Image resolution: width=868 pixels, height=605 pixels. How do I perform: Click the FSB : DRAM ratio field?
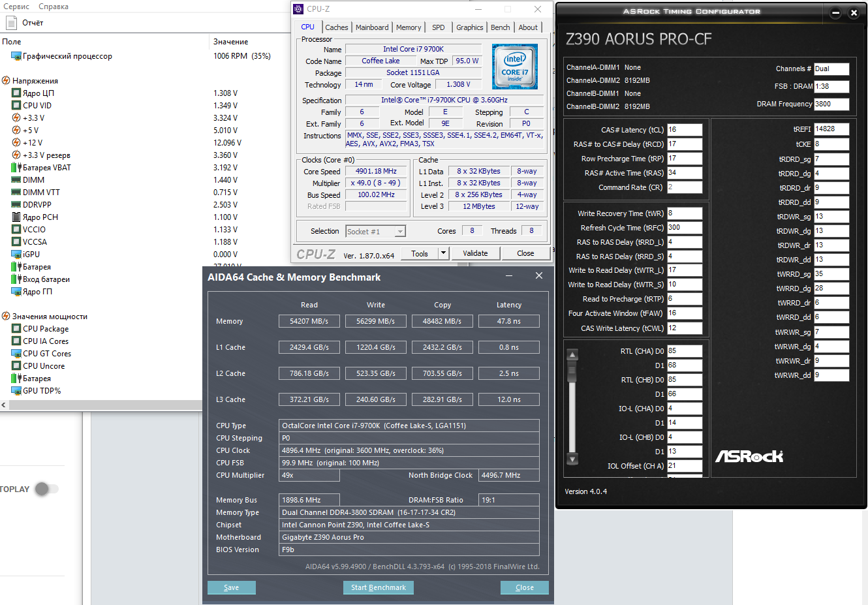tap(831, 86)
